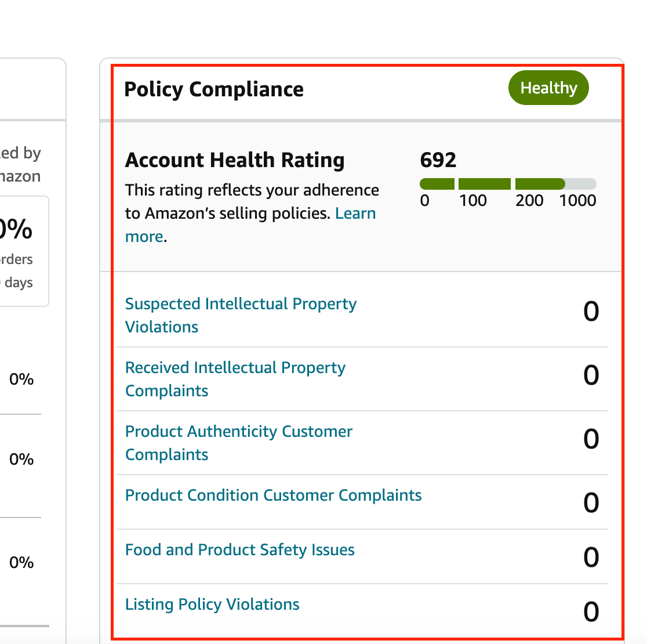Click the count beside Product Authenticity Customer Complaints
This screenshot has height=644, width=647.
(x=591, y=439)
